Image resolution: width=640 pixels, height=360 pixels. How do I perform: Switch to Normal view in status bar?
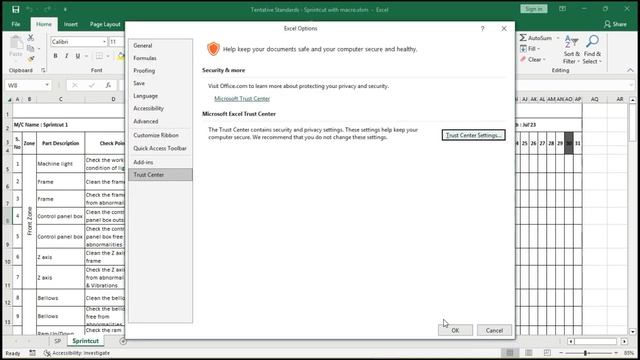point(510,353)
